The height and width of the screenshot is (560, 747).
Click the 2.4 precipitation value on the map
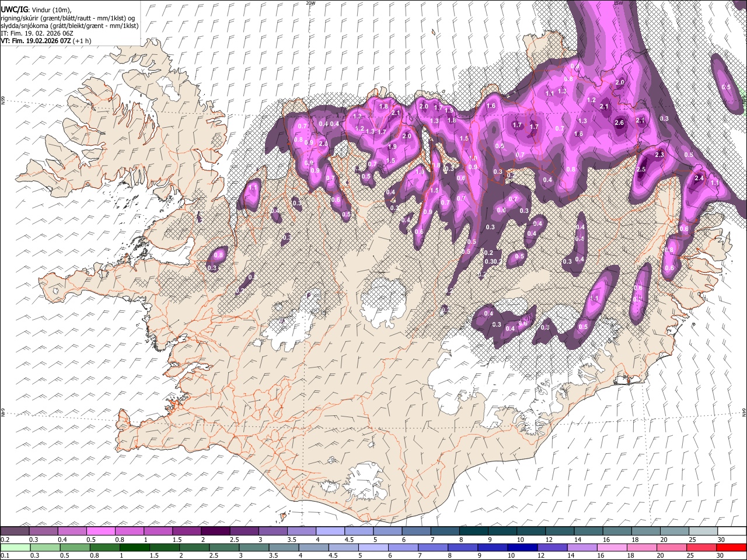pyautogui.click(x=699, y=178)
